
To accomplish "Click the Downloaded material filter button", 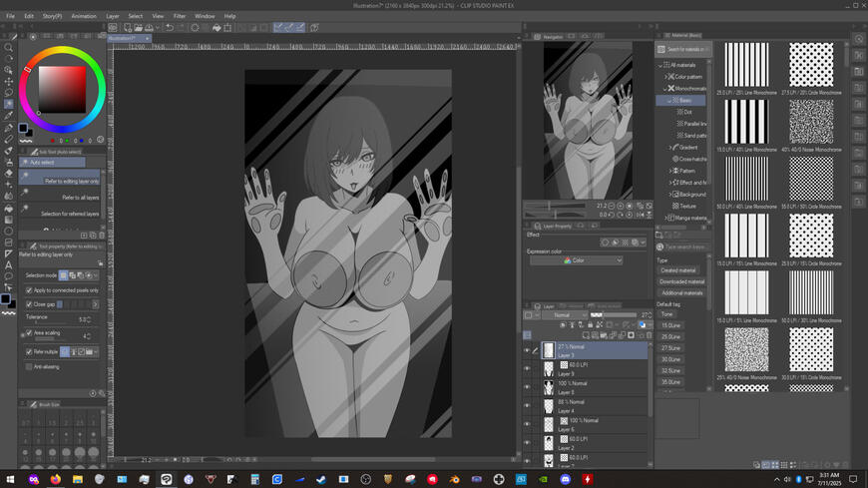I will click(680, 281).
